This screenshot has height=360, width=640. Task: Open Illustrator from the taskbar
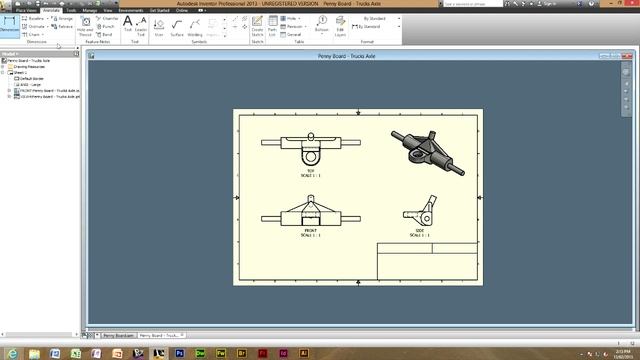point(304,353)
